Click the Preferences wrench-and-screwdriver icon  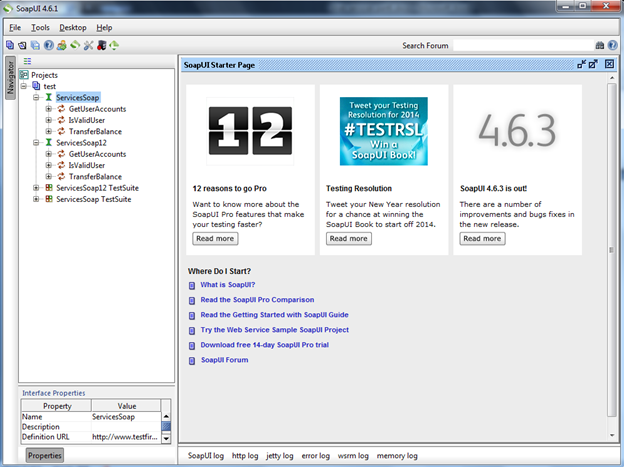(x=88, y=45)
